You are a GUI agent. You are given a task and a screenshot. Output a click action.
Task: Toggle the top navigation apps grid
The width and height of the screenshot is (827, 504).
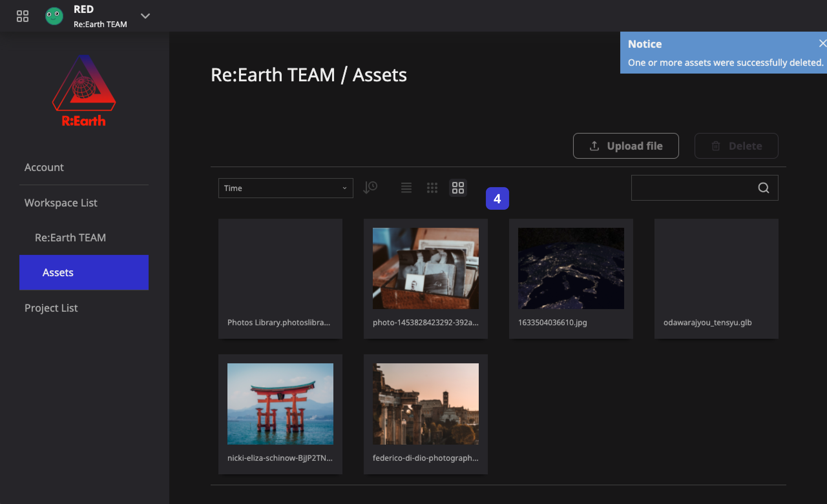pyautogui.click(x=22, y=15)
